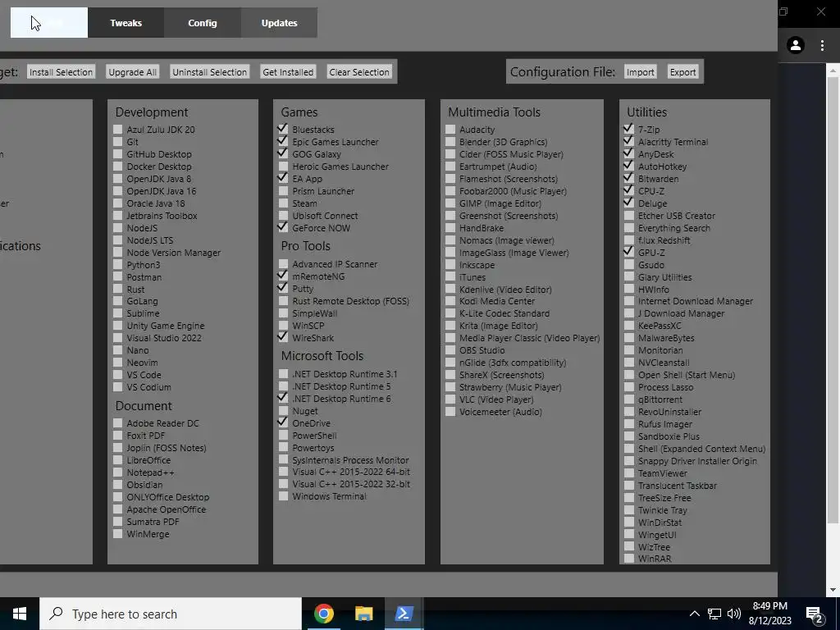The height and width of the screenshot is (630, 840).
Task: Uncheck the WireShark checkbox
Action: coord(283,337)
